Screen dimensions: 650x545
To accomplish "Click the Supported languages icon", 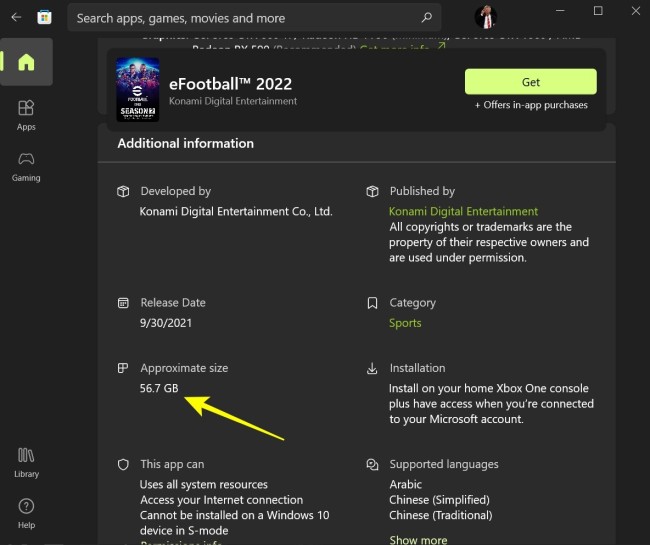I will (x=372, y=465).
